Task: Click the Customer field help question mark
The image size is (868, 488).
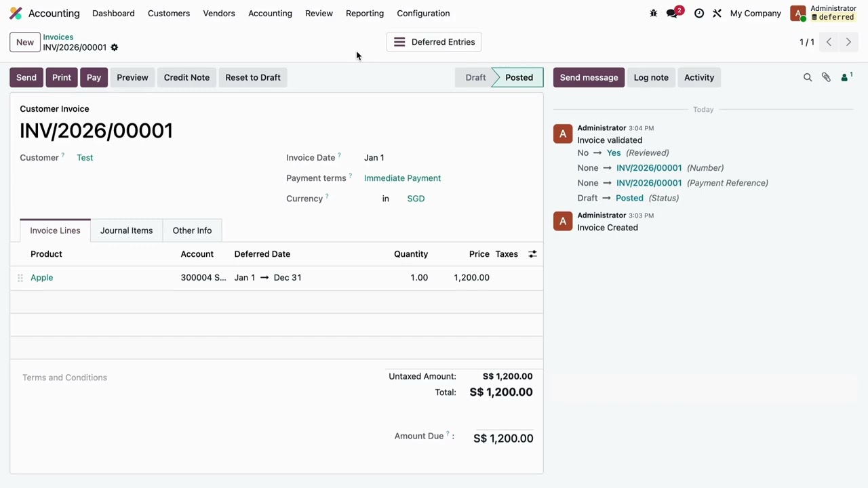Action: click(x=63, y=155)
